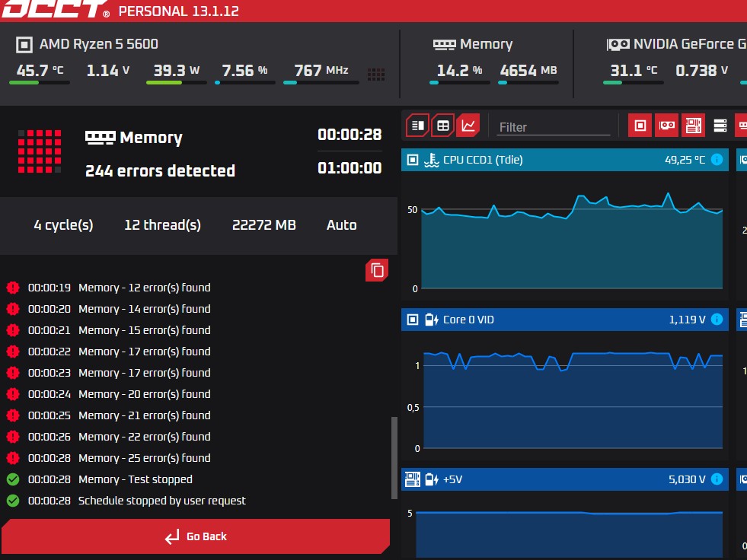Click the Filter input field

pos(553,127)
